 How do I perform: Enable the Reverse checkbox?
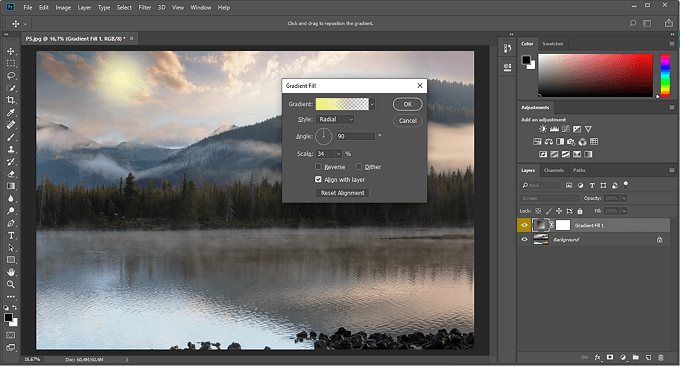(x=318, y=167)
